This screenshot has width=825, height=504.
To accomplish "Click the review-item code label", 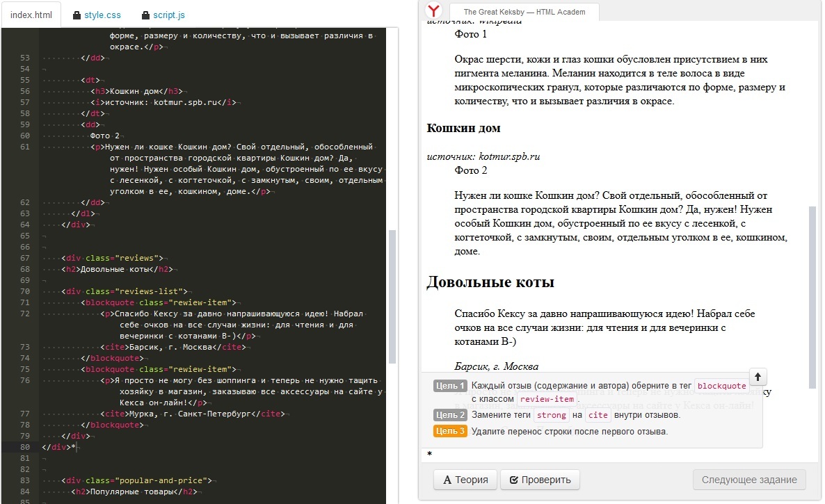I will pyautogui.click(x=547, y=399).
